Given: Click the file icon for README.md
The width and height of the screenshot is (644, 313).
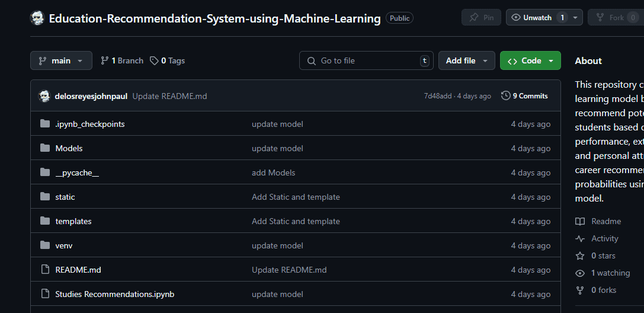Looking at the screenshot, I should point(45,270).
